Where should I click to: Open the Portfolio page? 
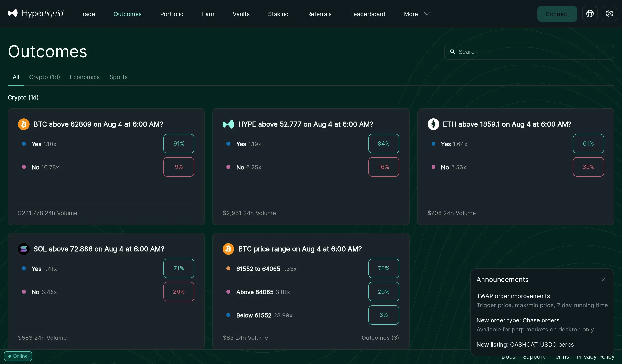coord(172,14)
